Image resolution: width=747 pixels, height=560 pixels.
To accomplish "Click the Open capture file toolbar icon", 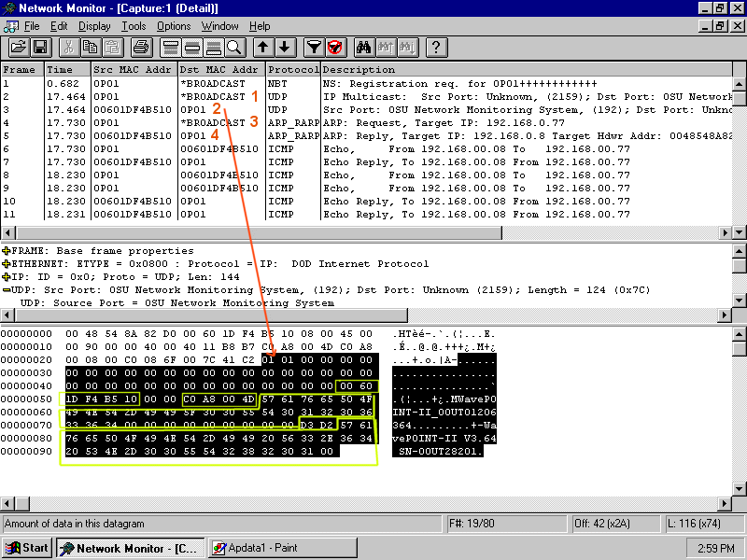I will [x=18, y=48].
